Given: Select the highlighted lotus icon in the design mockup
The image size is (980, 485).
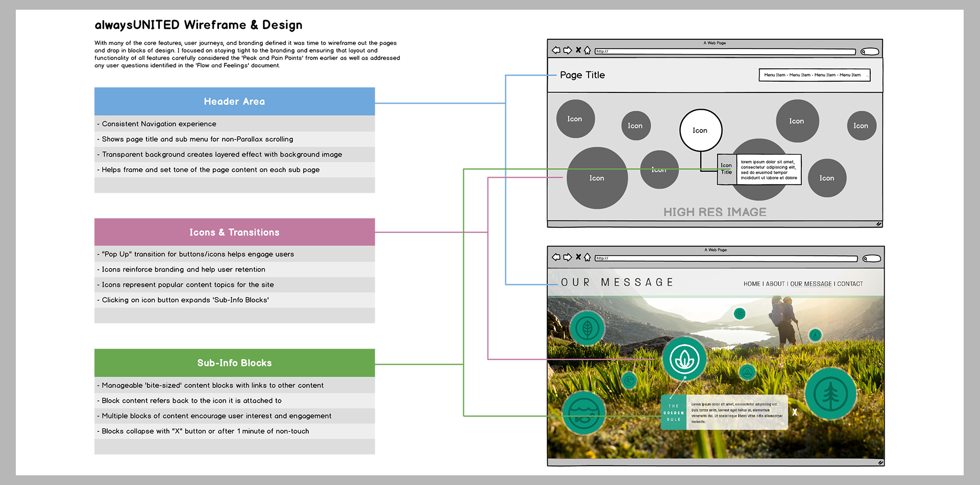Looking at the screenshot, I should (x=684, y=359).
